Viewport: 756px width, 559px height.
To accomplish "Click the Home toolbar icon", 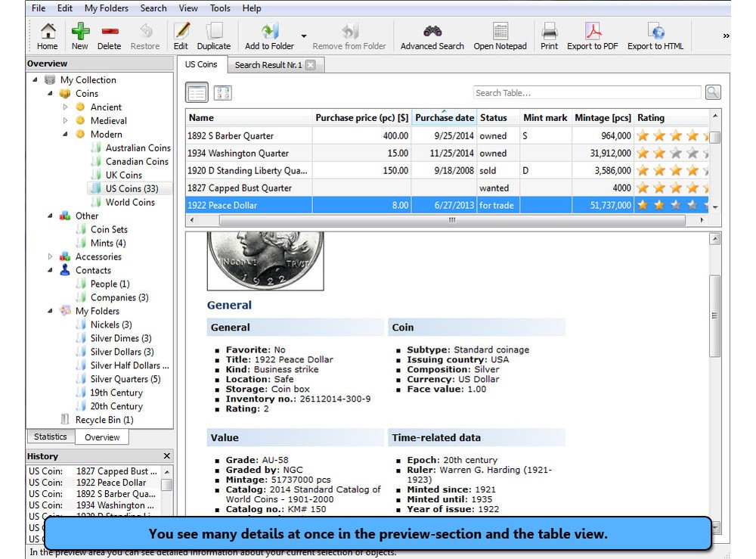I will [x=47, y=36].
